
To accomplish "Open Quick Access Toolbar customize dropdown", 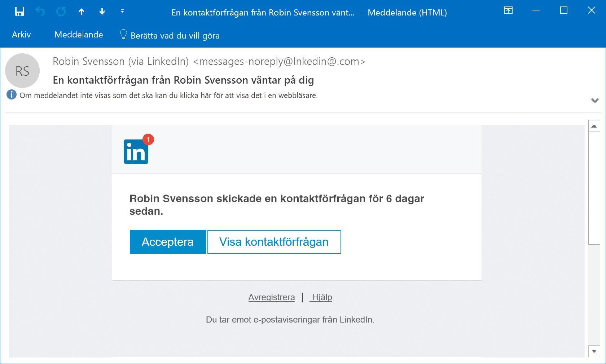I will pos(122,12).
